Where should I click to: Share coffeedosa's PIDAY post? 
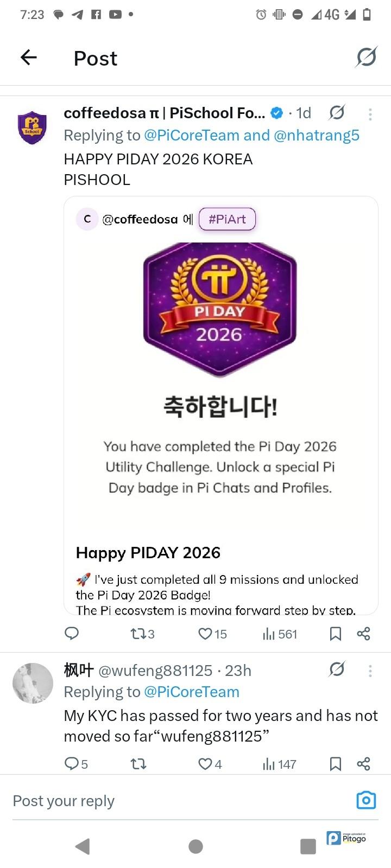[363, 634]
